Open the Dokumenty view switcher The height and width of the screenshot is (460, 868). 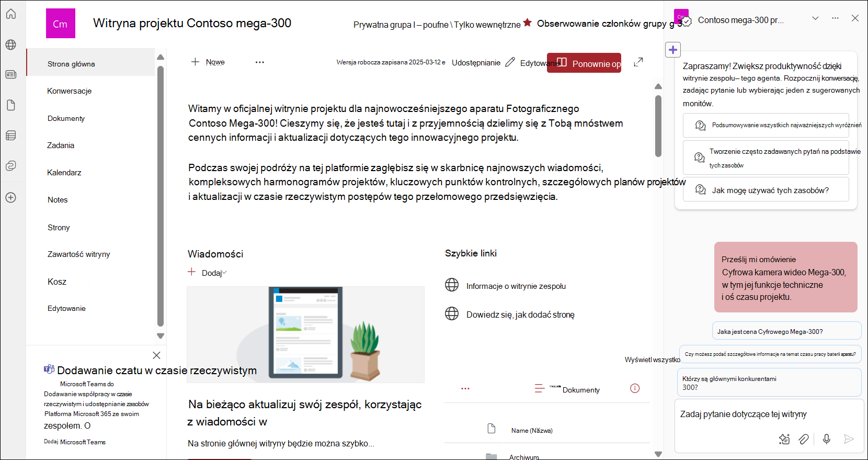pos(567,389)
